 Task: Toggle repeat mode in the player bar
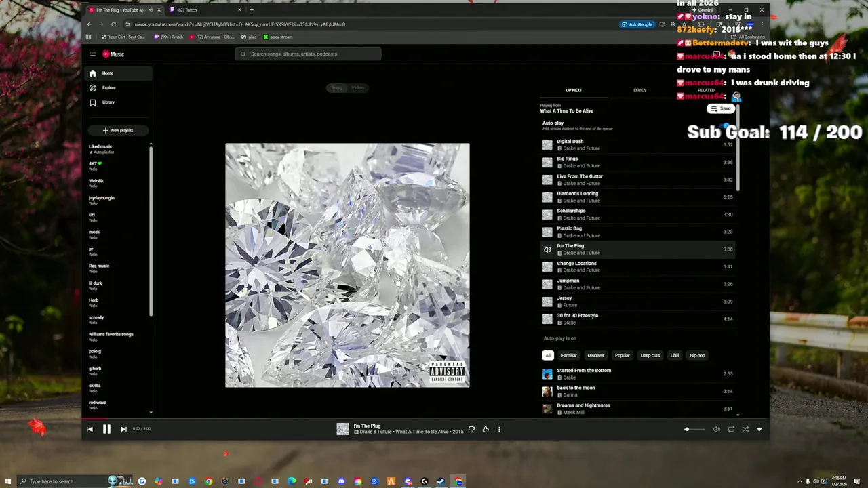pos(731,429)
